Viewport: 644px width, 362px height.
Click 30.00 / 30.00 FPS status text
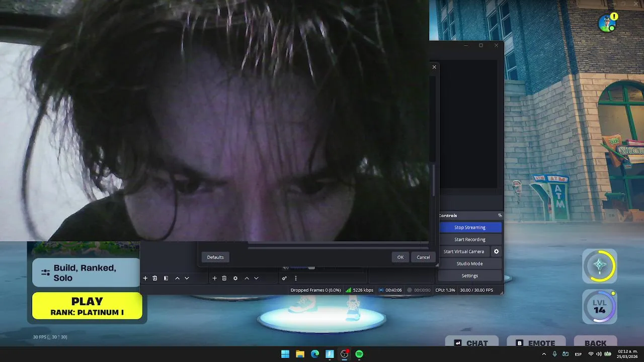point(476,290)
